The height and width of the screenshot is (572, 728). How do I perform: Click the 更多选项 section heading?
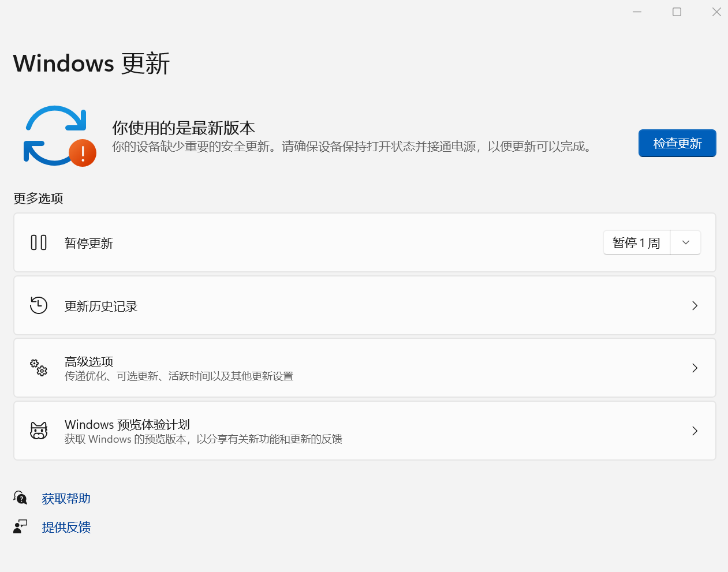[38, 198]
